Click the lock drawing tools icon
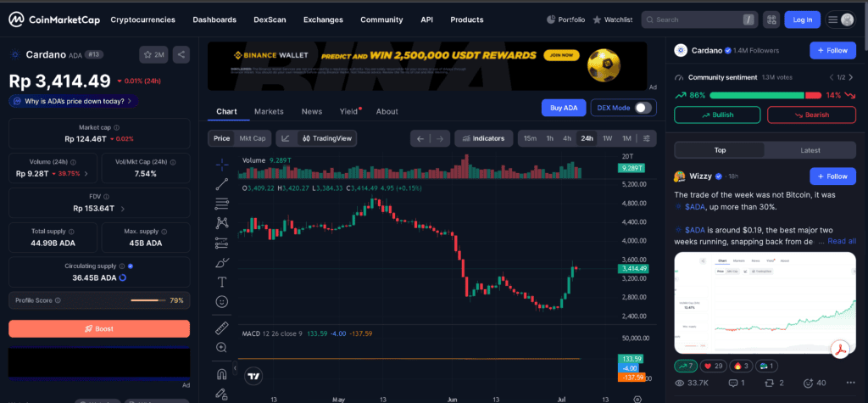Image resolution: width=868 pixels, height=403 pixels. 222,395
